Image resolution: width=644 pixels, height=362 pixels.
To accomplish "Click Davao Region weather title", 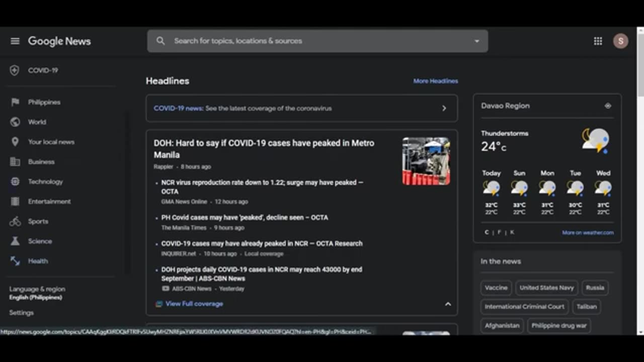I will pyautogui.click(x=505, y=106).
